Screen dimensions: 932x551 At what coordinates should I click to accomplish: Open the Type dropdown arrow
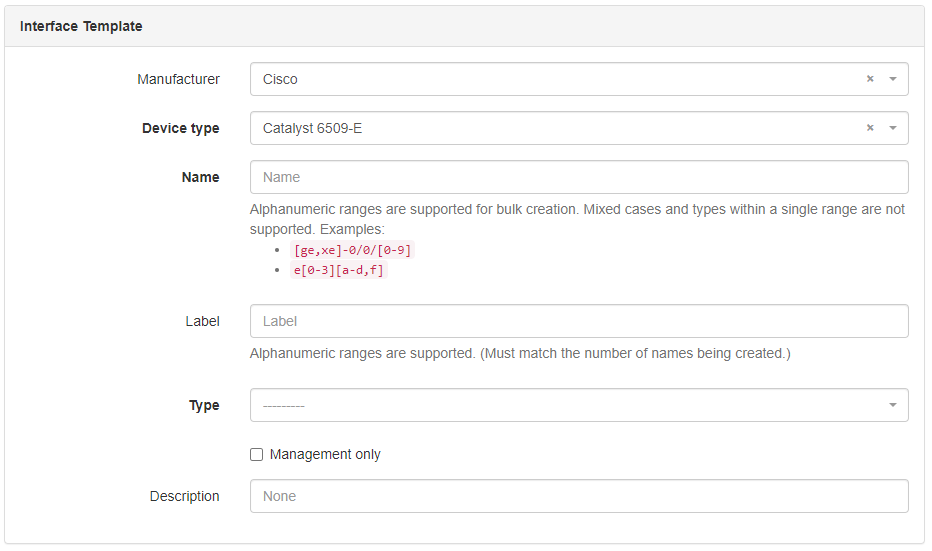[892, 405]
